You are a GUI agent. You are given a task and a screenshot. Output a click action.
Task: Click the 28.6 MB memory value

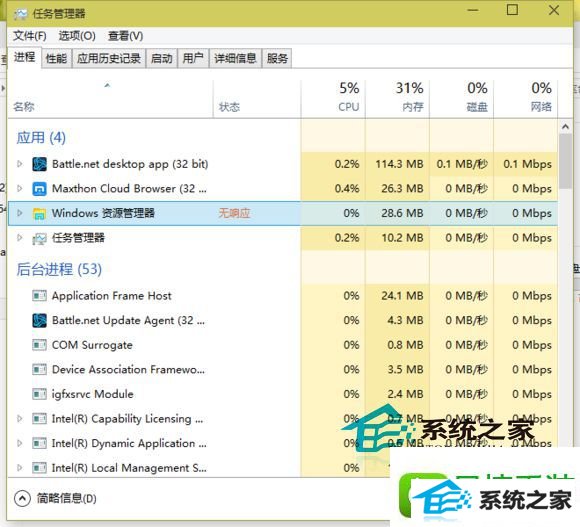(402, 213)
